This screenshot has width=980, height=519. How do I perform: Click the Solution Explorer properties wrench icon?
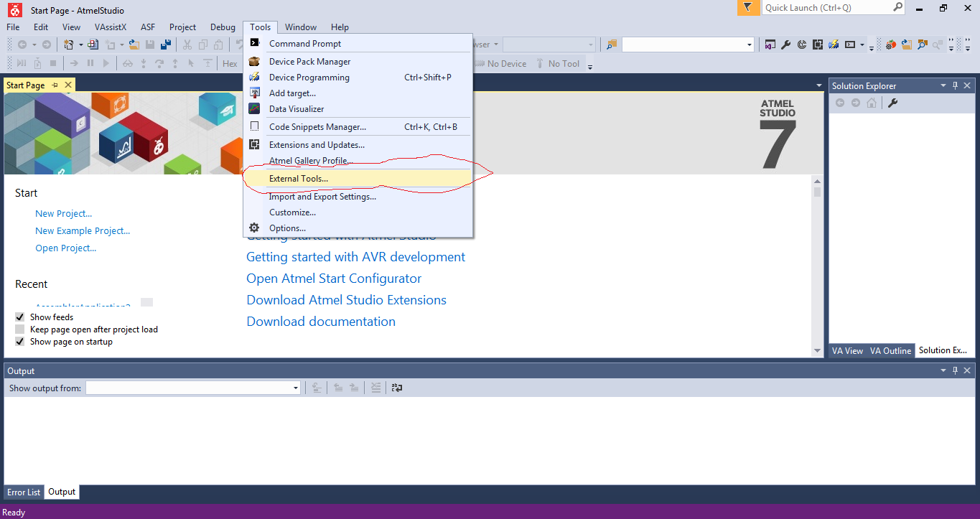click(x=893, y=103)
